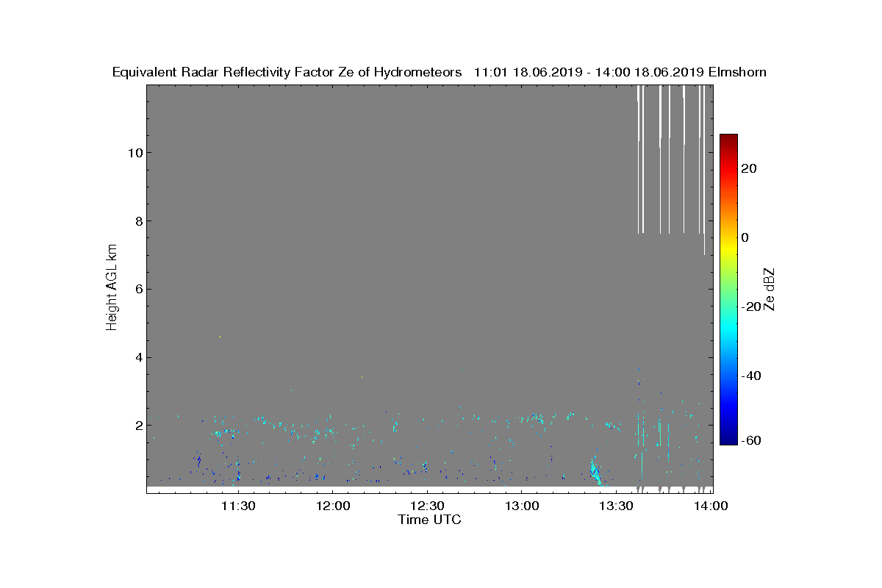Click the 11:30 time tick label
This screenshot has width=882, height=588.
coord(238,506)
